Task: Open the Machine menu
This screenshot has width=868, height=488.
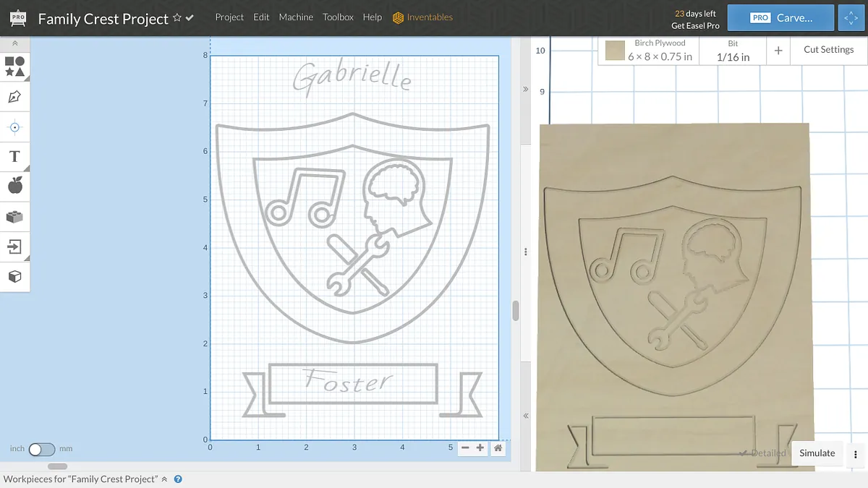Action: 296,17
